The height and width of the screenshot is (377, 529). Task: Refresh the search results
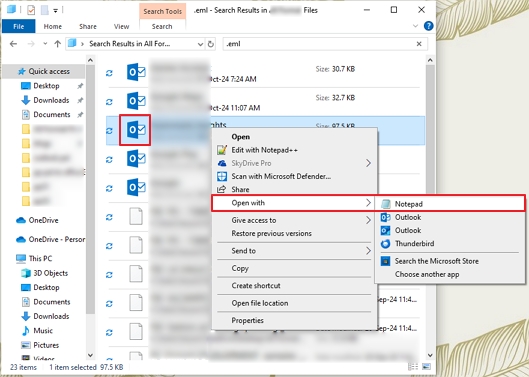211,44
